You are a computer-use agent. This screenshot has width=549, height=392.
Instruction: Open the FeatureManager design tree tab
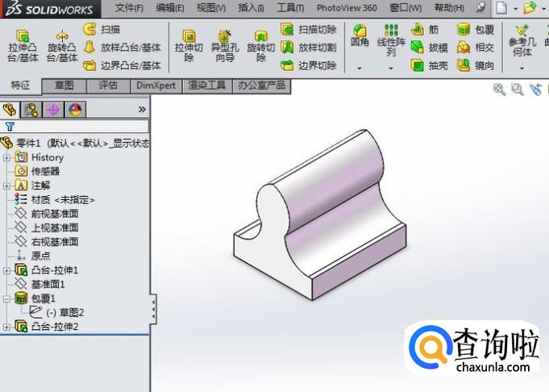pos(10,110)
